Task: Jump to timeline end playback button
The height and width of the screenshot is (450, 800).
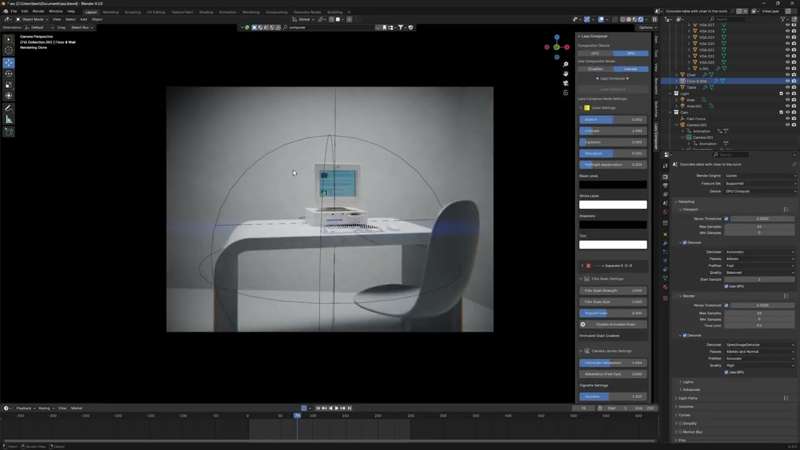Action: point(349,408)
